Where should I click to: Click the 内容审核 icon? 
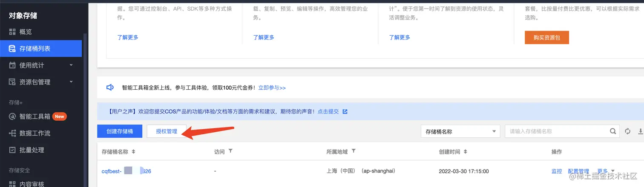coord(12,184)
